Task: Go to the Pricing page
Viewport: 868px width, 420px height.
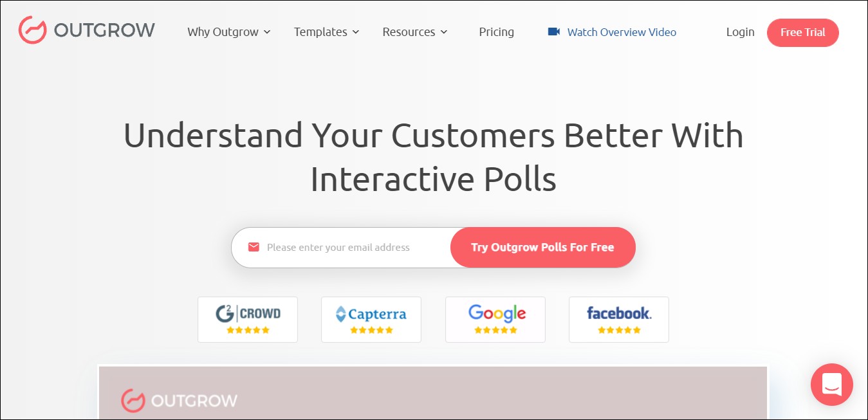Action: [497, 32]
